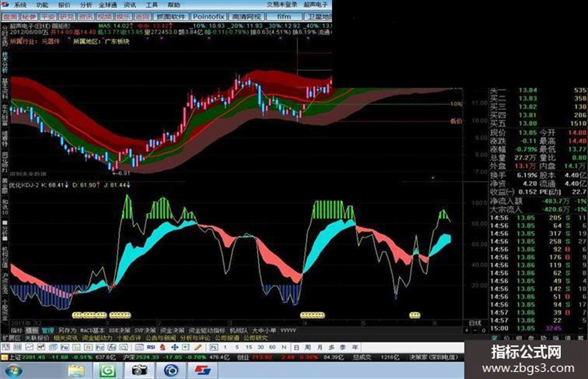Click the line-chart icon in bottom toolbar
The image size is (588, 379).
coord(29,347)
